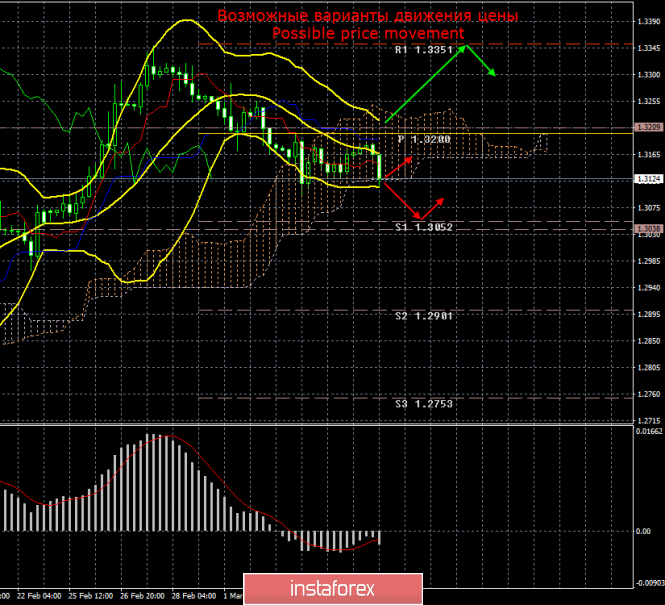This screenshot has height=605, width=665.
Task: Click the 1.3390 price scale value
Action: point(649,22)
